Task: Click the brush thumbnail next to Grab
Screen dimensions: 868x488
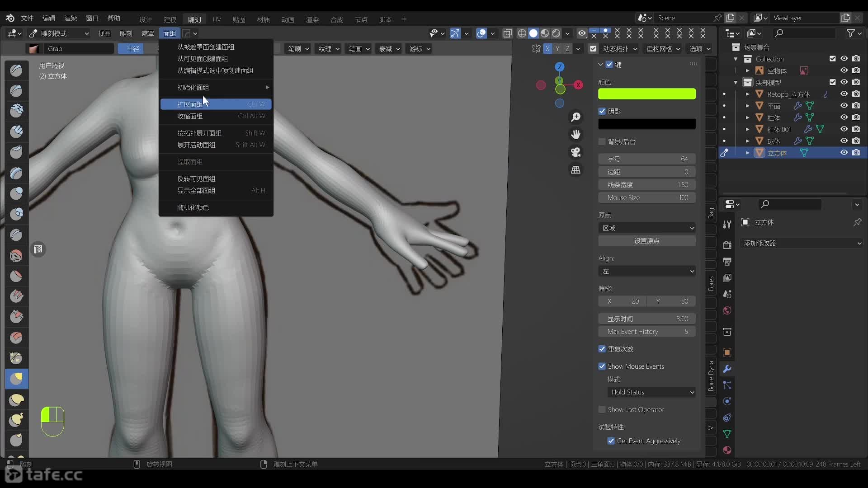Action: [x=33, y=49]
